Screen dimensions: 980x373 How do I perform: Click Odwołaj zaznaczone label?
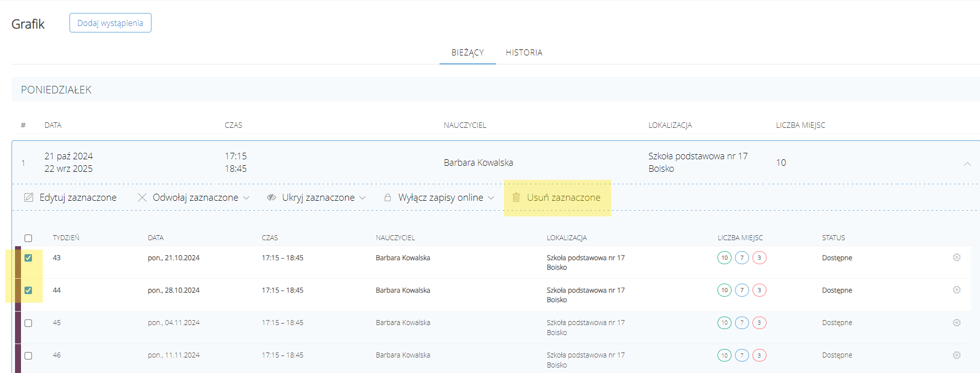click(195, 197)
